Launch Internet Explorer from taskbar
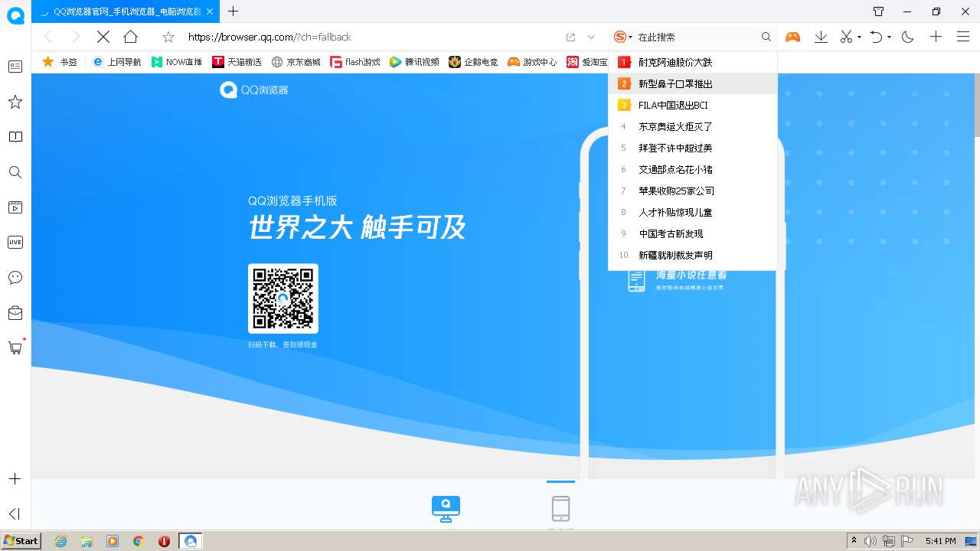The width and height of the screenshot is (980, 551). pyautogui.click(x=60, y=541)
